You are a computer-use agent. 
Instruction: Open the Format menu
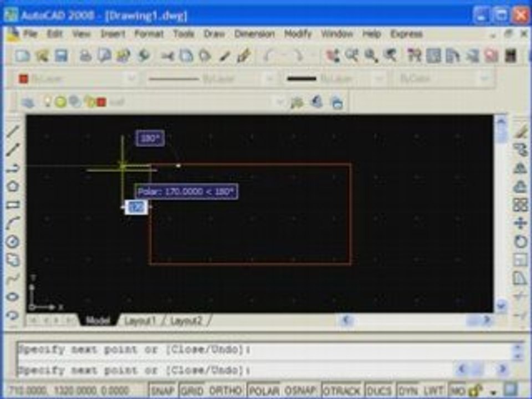pyautogui.click(x=149, y=34)
